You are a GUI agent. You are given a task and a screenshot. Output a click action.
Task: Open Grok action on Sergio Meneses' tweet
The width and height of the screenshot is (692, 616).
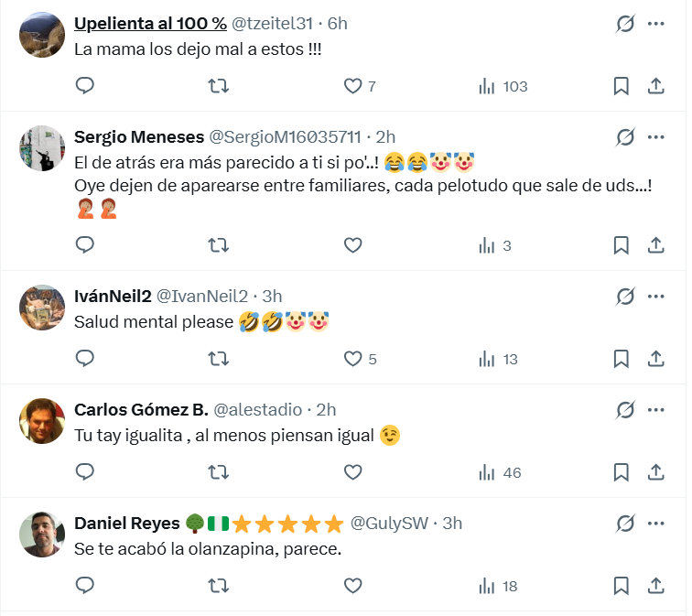pos(625,137)
